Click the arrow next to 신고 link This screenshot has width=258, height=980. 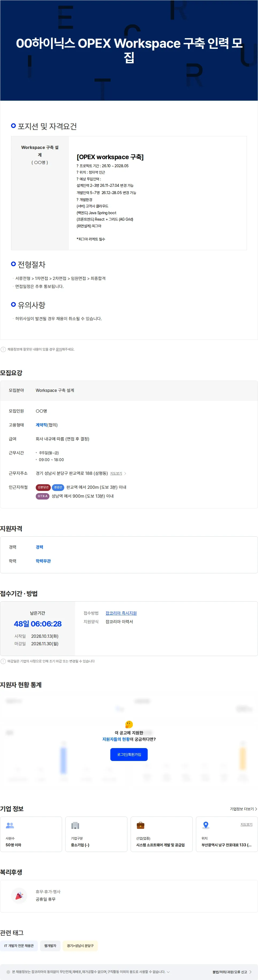[250, 972]
